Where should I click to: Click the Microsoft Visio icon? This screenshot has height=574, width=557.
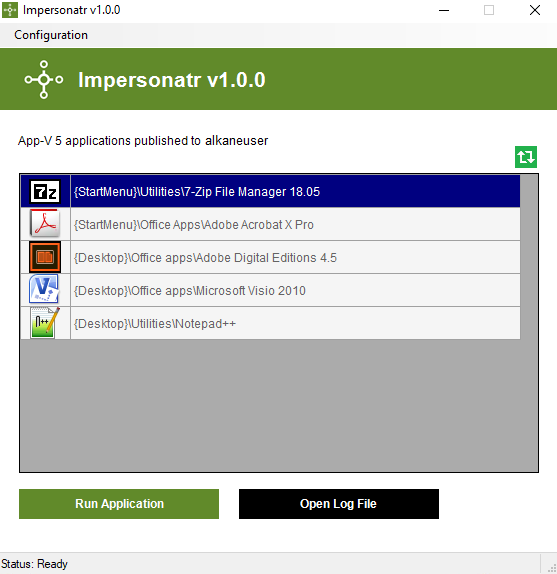(44, 290)
